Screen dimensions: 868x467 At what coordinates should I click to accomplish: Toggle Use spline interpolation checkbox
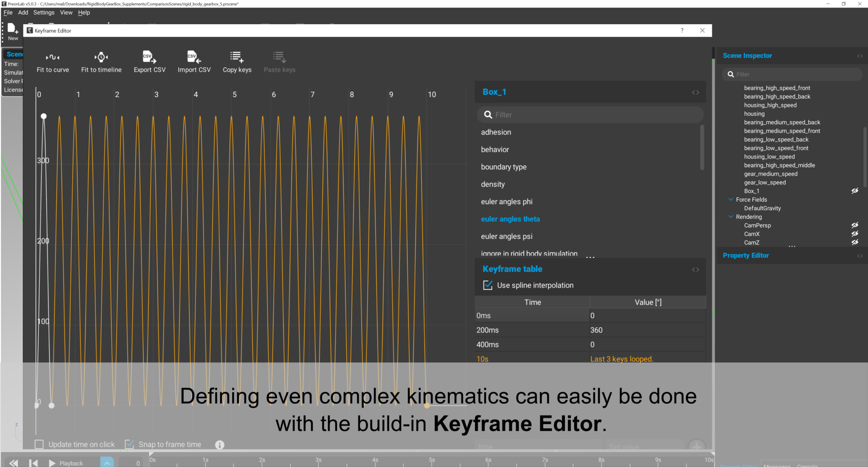click(488, 285)
